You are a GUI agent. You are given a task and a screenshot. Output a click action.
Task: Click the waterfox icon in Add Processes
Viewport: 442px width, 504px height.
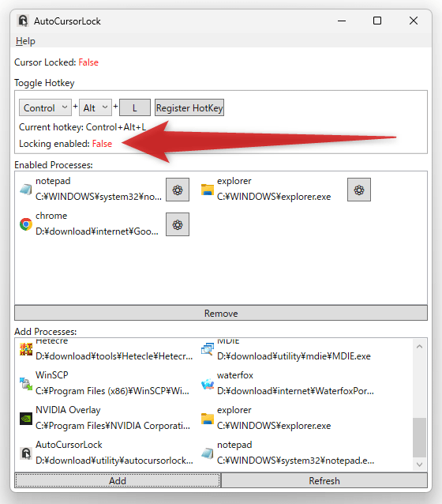pyautogui.click(x=207, y=383)
